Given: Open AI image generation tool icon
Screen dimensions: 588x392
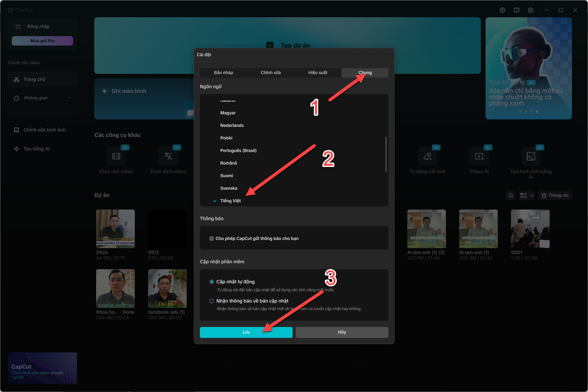Looking at the screenshot, I should (531, 156).
